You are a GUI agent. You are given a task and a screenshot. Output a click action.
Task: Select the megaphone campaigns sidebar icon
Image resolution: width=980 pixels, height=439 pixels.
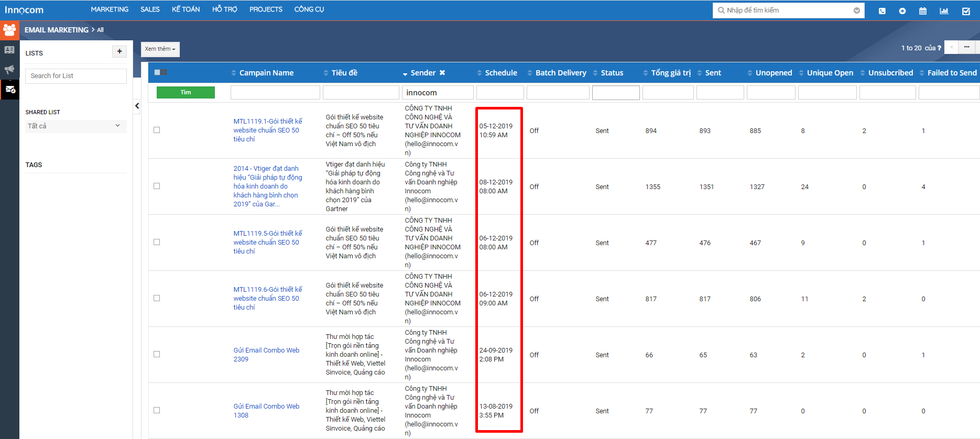[x=9, y=70]
